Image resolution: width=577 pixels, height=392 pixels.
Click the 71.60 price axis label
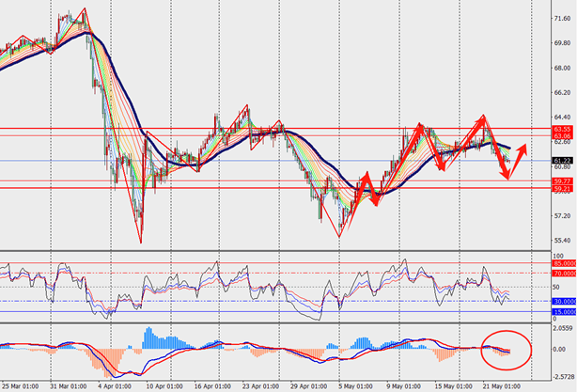pos(563,18)
